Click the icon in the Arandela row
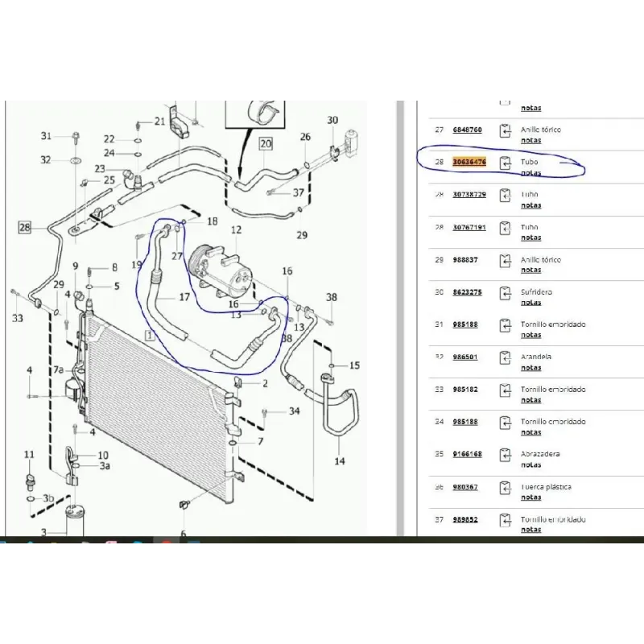Image resolution: width=644 pixels, height=644 pixels. coord(506,357)
